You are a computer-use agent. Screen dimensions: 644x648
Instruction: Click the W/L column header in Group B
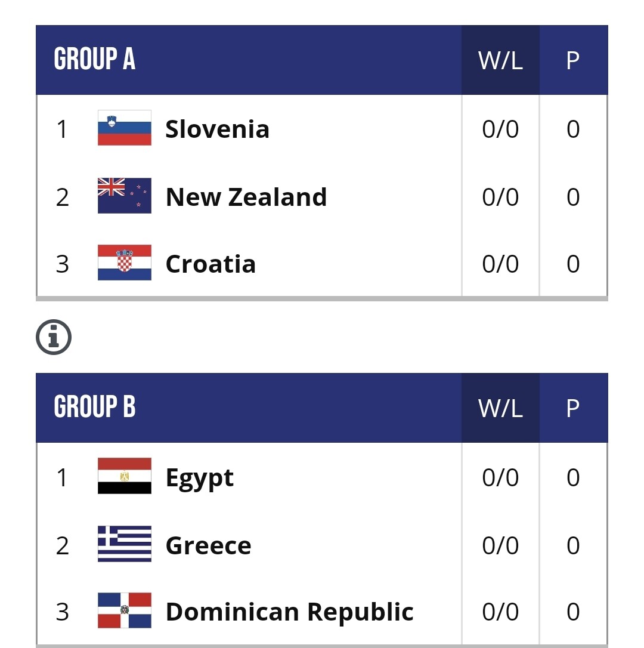[x=500, y=408]
